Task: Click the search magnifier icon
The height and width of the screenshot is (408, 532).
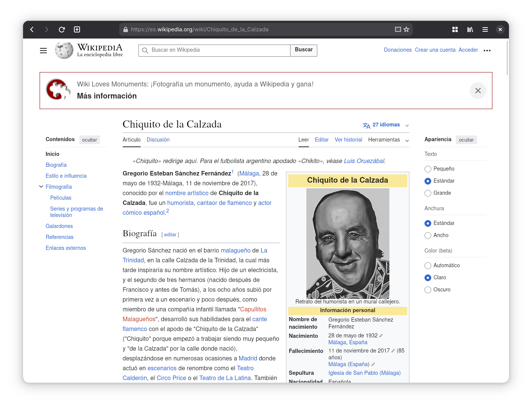Action: pos(145,51)
